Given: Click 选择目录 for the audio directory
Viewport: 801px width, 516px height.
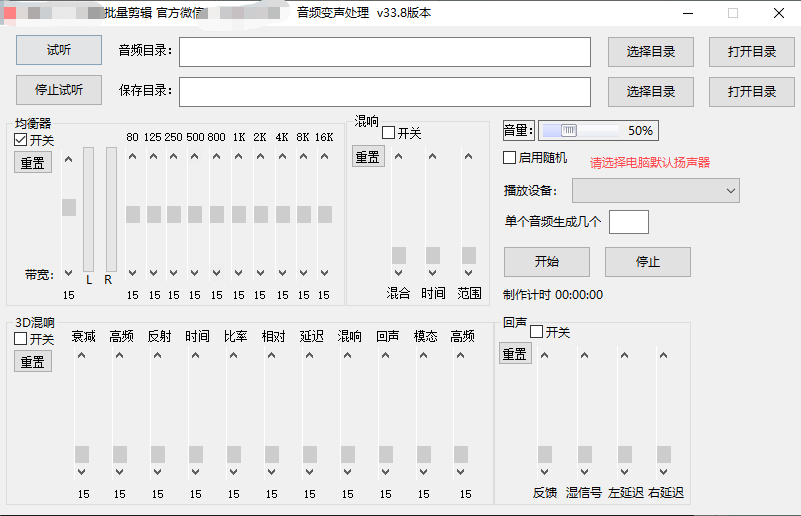Looking at the screenshot, I should point(650,52).
